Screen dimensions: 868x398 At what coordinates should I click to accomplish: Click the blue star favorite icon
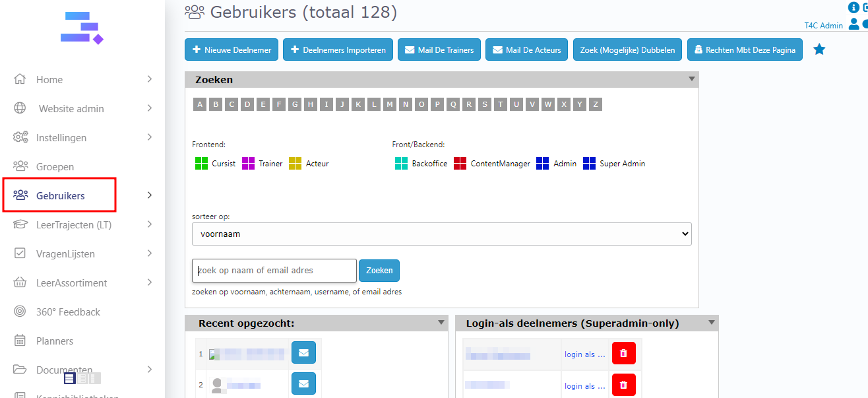(x=819, y=50)
